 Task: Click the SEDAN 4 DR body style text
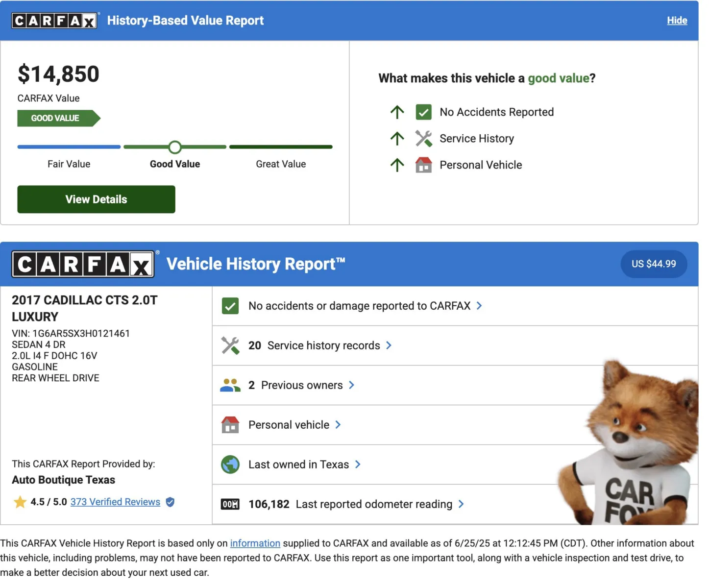39,345
